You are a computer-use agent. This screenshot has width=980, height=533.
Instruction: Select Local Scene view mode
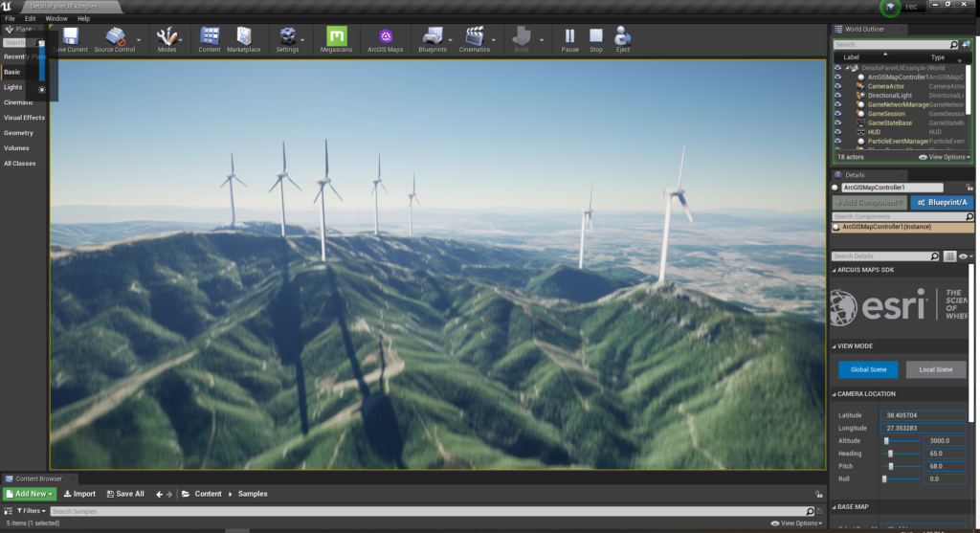pos(936,369)
